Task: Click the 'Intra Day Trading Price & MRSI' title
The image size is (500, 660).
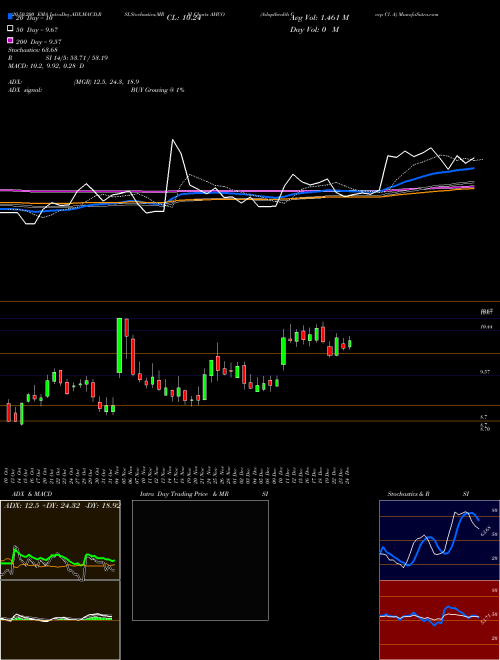Action: tap(204, 494)
